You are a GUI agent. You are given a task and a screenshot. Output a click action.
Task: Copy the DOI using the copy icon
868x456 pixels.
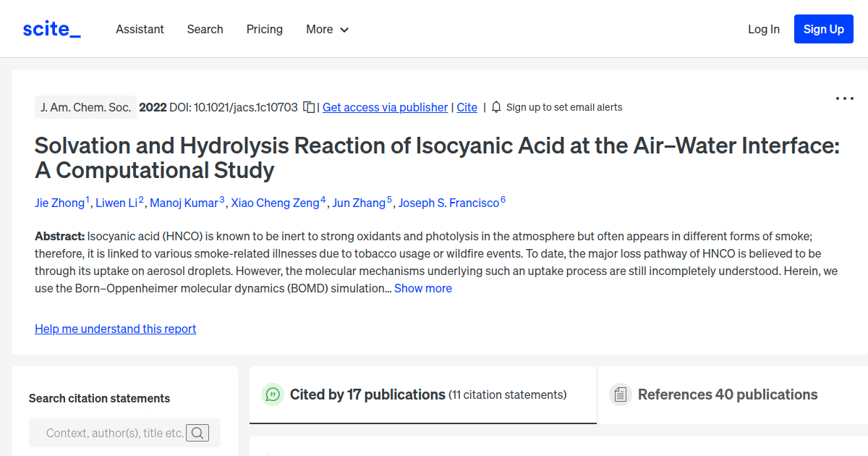(310, 106)
